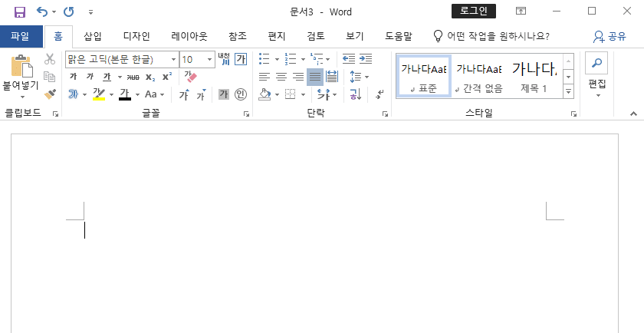Toggle superscript formatting
The image size is (644, 333).
[x=167, y=77]
